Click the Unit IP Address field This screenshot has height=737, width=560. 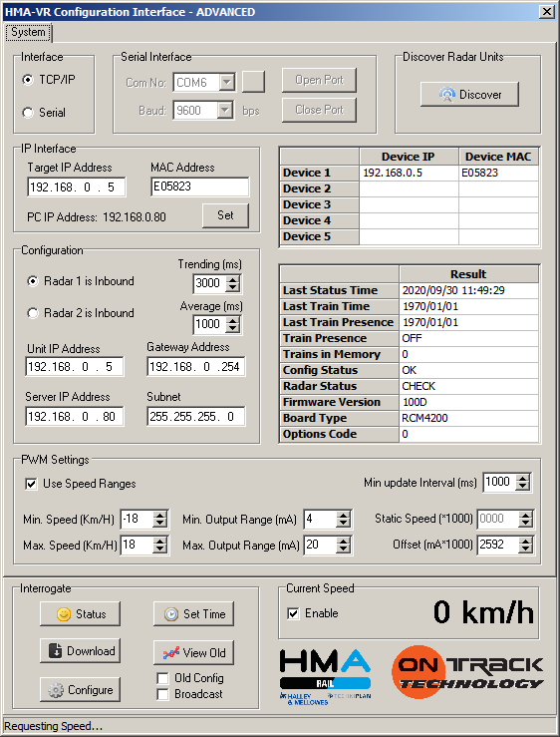pos(75,367)
